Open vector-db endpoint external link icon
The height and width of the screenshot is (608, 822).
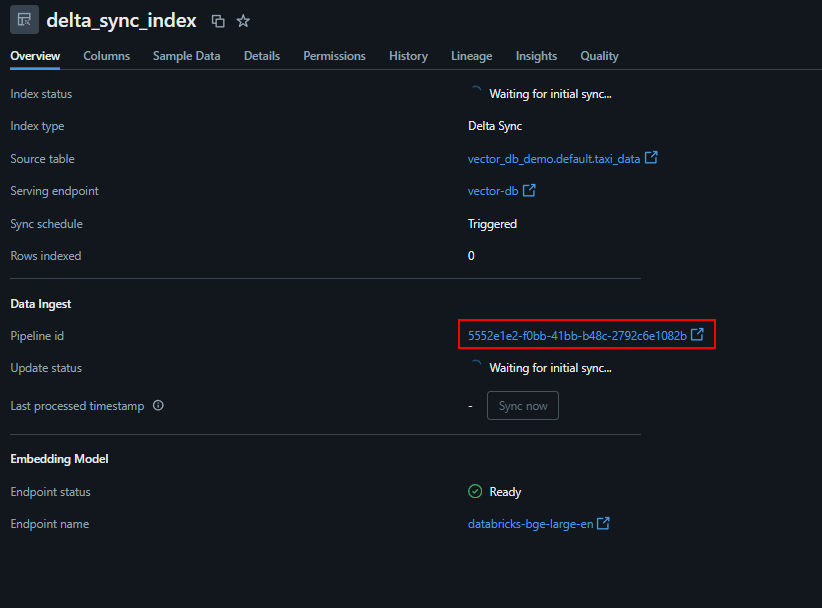[529, 190]
